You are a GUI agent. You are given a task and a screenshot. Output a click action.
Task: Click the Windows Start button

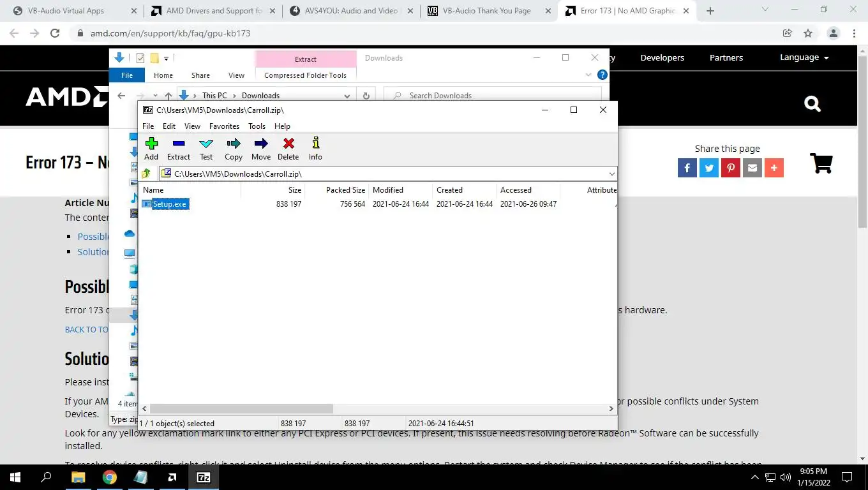pyautogui.click(x=15, y=477)
